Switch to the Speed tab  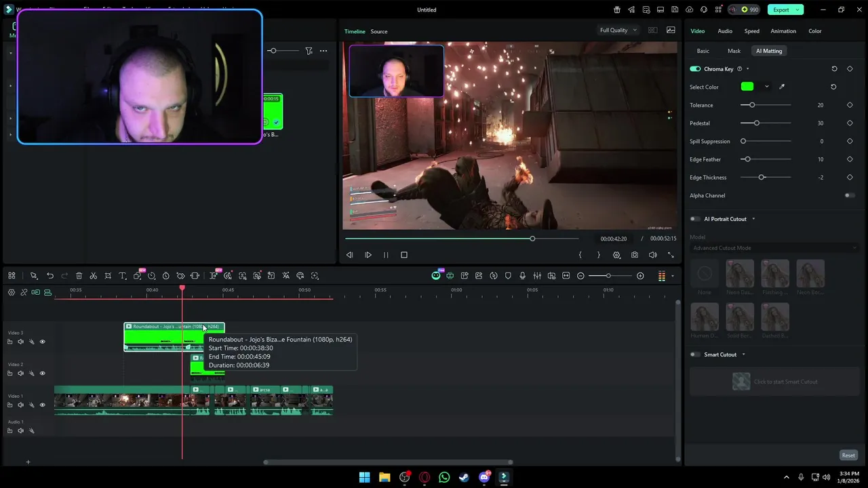point(751,31)
